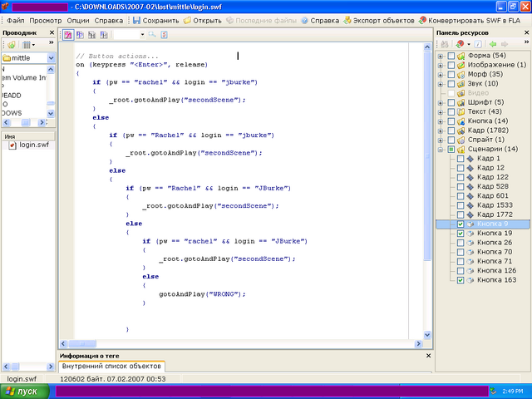
Task: Open the dropdown arrow beside refresh icon
Action: (x=469, y=44)
